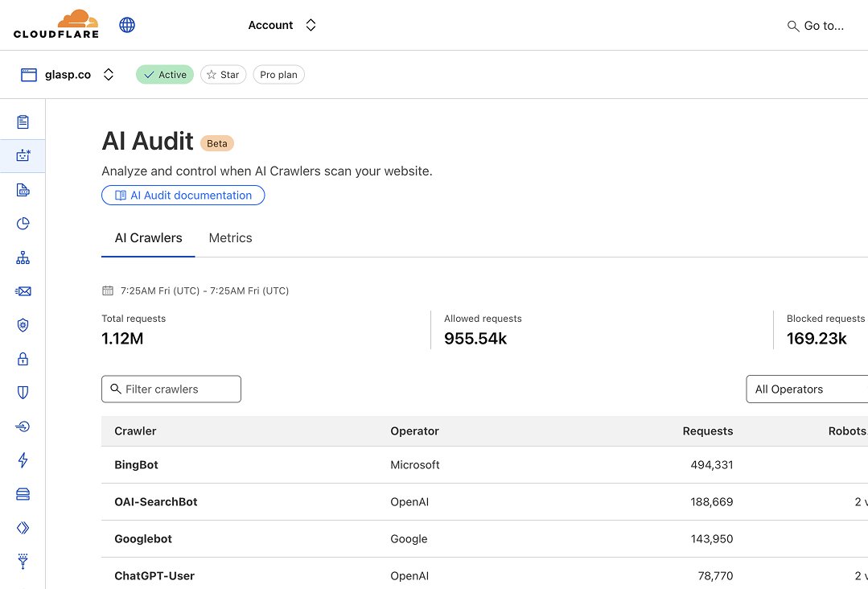This screenshot has width=868, height=589.
Task: Open the Rules funnel sidebar icon
Action: coord(23,561)
